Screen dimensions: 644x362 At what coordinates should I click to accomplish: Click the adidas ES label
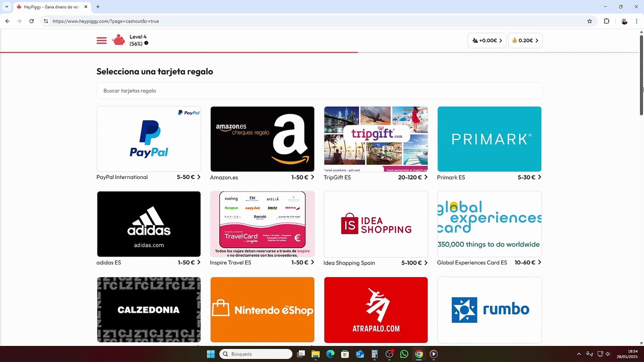pos(109,263)
